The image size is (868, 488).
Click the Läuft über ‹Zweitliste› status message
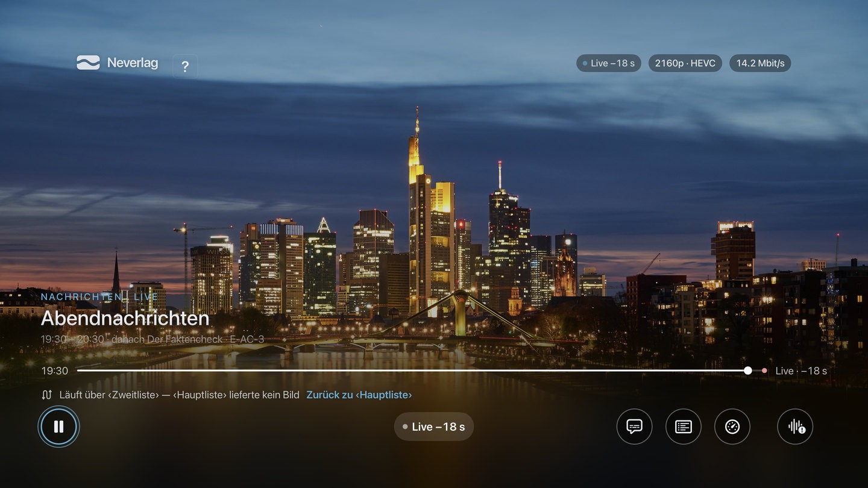coord(179,395)
